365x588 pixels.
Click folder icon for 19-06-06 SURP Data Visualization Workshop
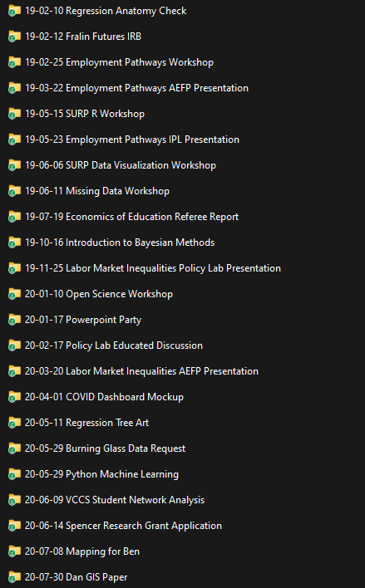(14, 165)
